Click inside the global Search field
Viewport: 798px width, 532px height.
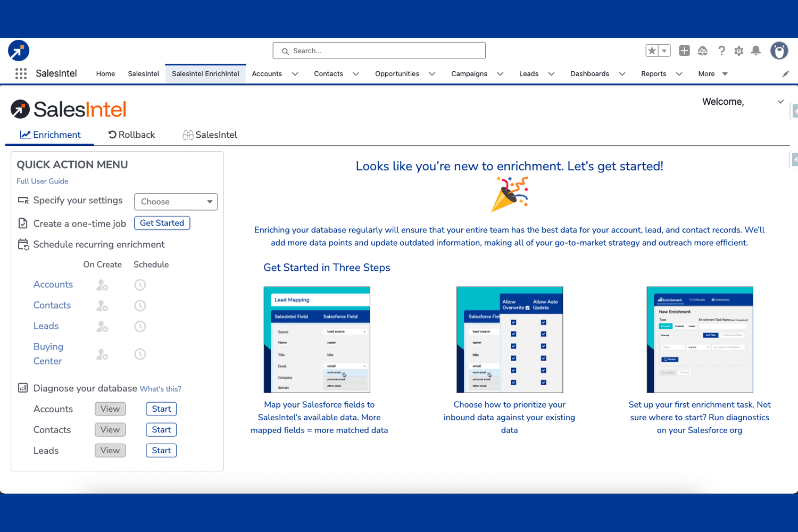click(379, 51)
